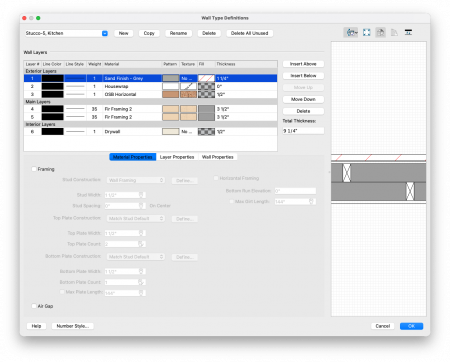
Task: Click pattern swatch of OSB Horizontal layer
Action: 171,94
